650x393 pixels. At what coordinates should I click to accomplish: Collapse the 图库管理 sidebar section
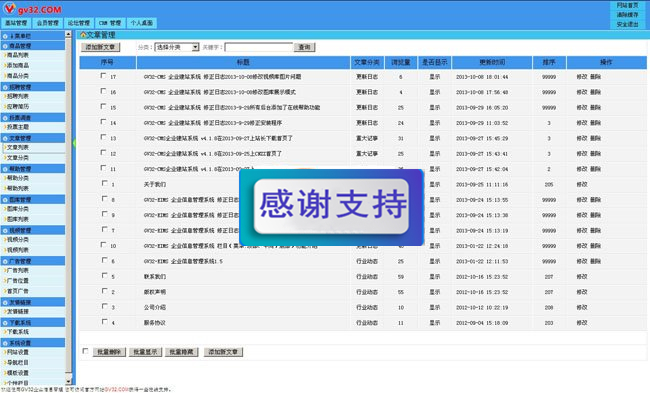point(33,199)
